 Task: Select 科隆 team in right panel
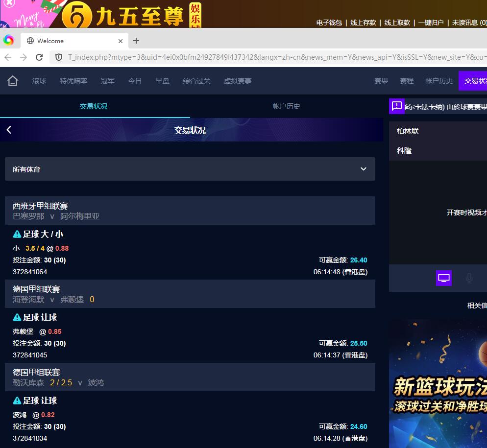(404, 151)
